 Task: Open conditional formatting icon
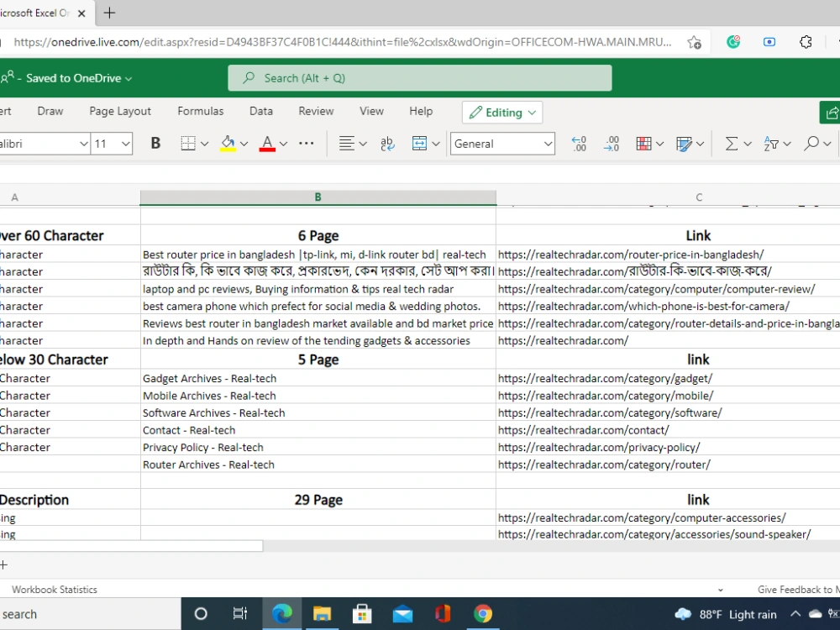pyautogui.click(x=644, y=144)
